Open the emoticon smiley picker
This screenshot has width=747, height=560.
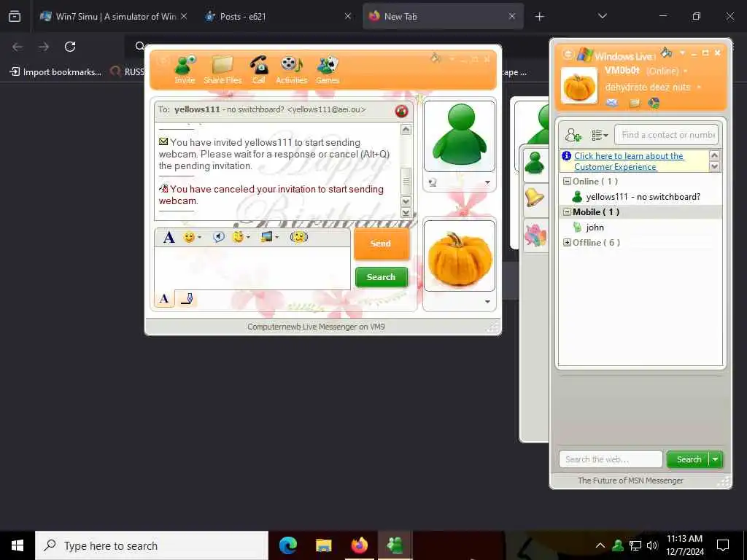[x=189, y=237]
